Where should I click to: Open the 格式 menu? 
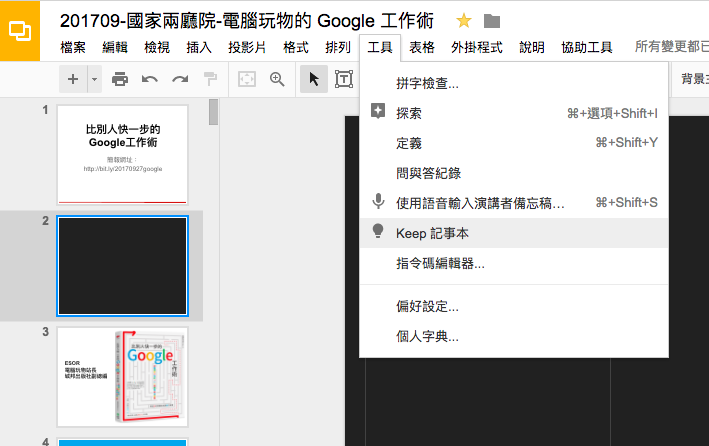[296, 47]
